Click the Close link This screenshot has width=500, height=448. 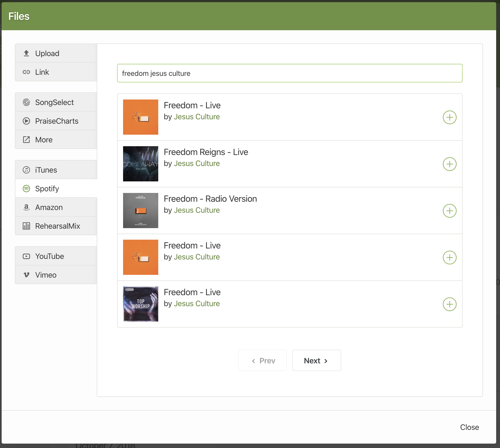click(470, 427)
